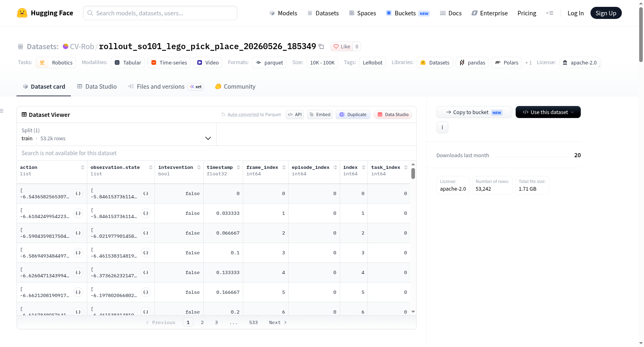
Task: Expand JSON for action cell -6.5869493484497
Action: [78, 253]
